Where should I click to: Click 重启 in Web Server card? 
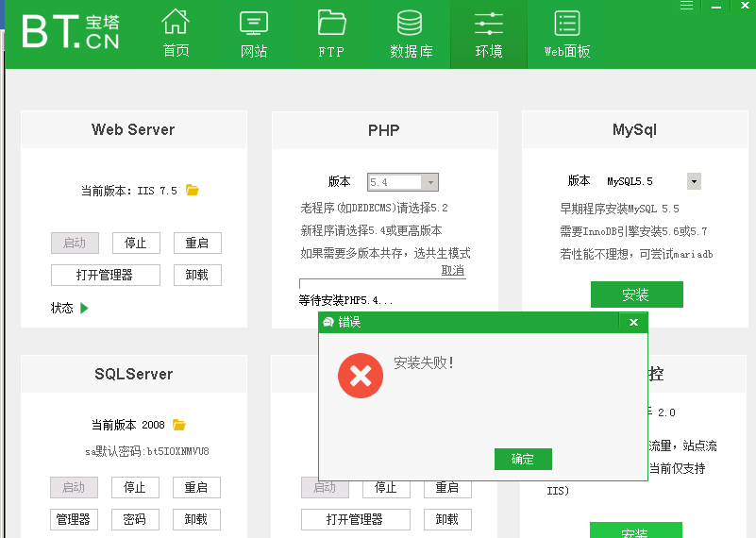click(x=197, y=243)
